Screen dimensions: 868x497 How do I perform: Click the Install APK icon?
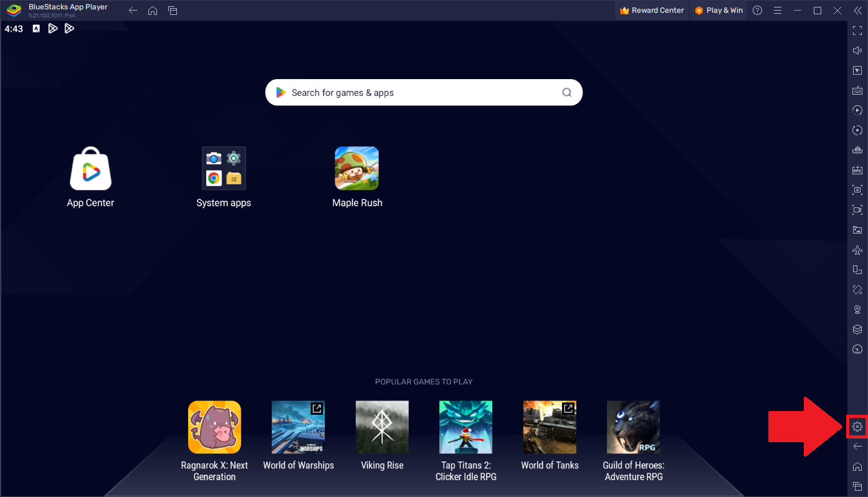[x=857, y=170]
